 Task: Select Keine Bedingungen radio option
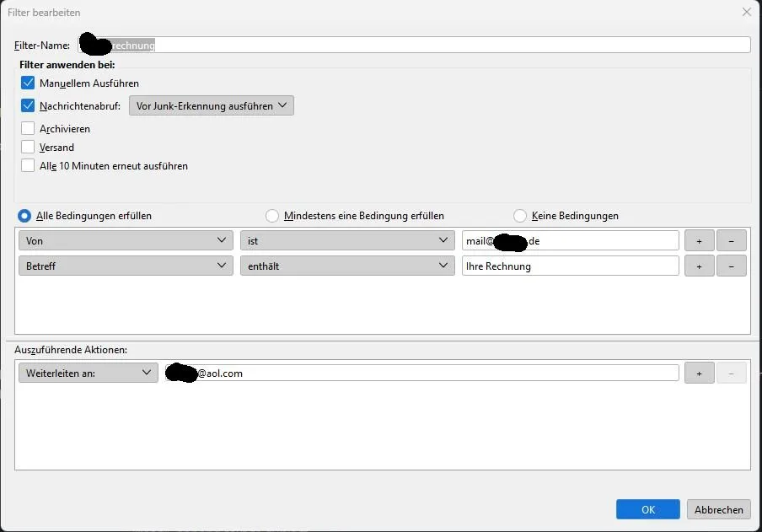click(x=520, y=216)
